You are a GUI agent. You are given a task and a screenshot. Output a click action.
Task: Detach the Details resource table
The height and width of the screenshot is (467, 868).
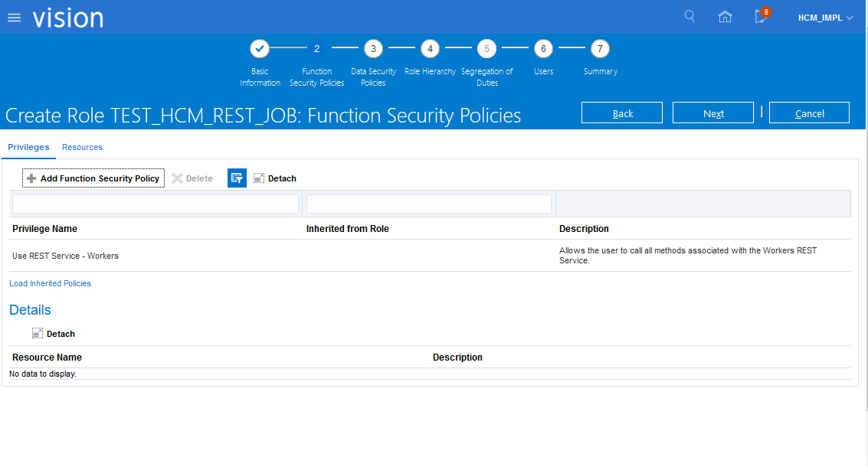click(x=54, y=334)
